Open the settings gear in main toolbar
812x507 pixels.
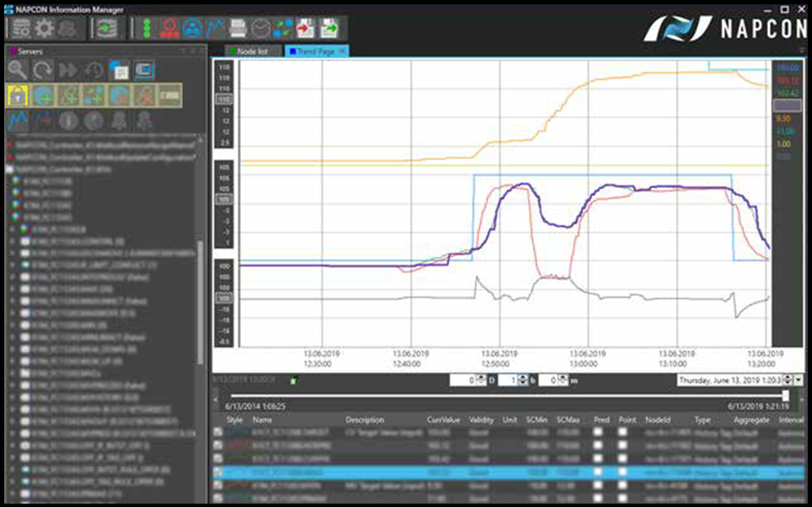43,28
